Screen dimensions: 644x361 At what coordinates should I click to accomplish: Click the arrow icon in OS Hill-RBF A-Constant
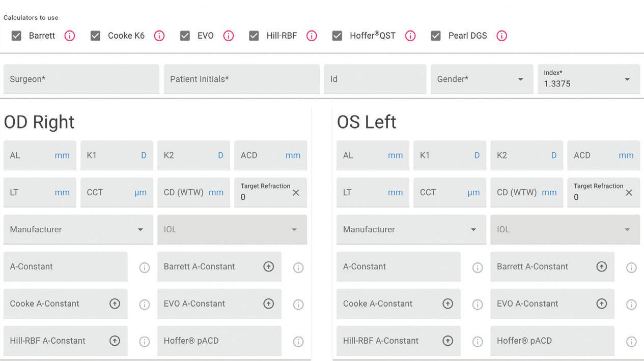(447, 341)
